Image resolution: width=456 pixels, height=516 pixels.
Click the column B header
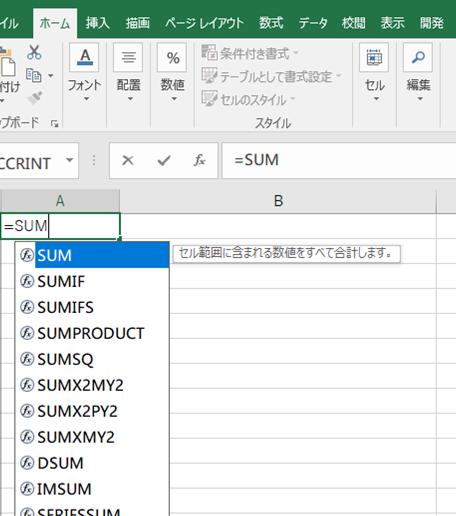[x=278, y=201]
